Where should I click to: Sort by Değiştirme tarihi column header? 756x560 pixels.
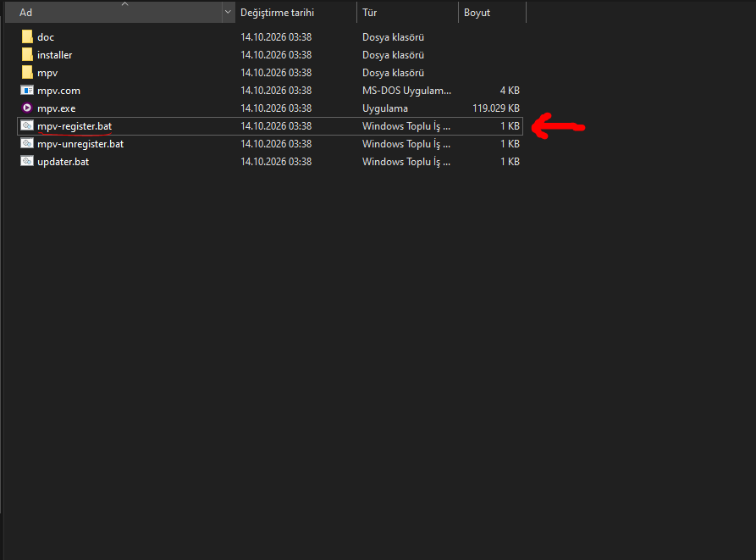tap(295, 12)
